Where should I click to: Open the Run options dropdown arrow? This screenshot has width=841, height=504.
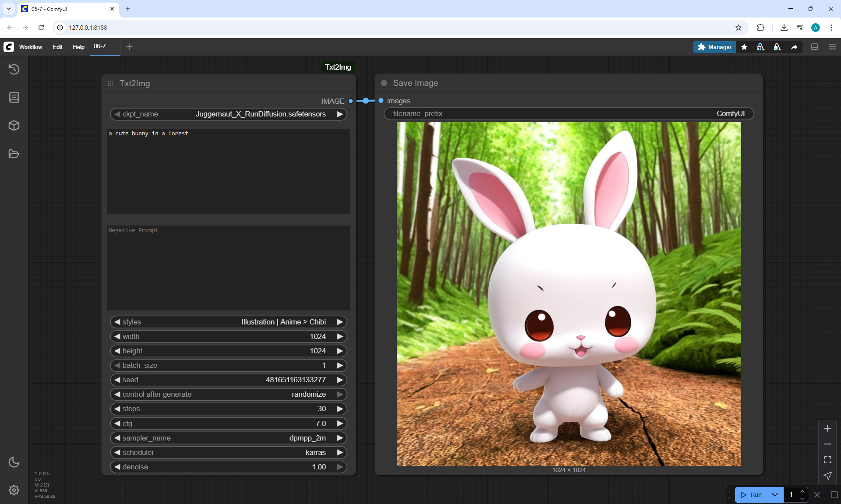[x=774, y=495]
